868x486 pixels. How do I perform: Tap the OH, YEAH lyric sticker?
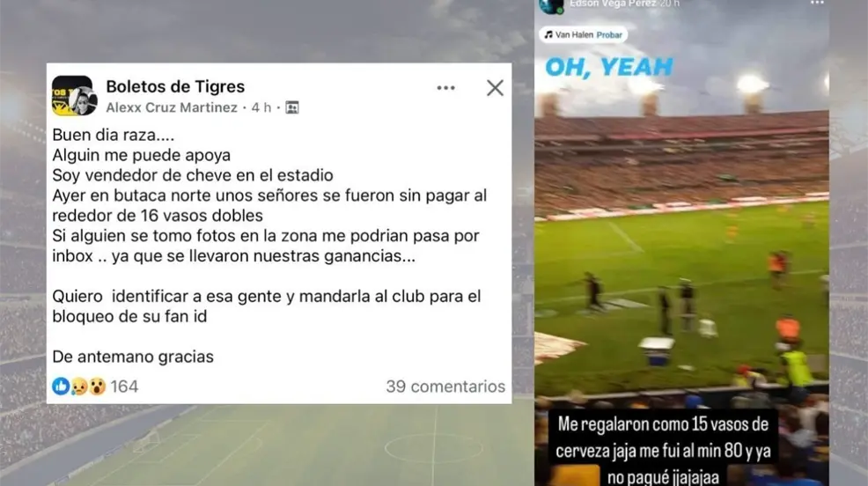click(609, 67)
